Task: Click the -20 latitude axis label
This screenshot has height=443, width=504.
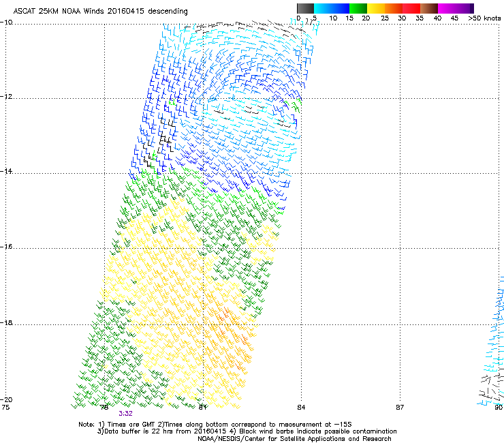Action: (6, 399)
